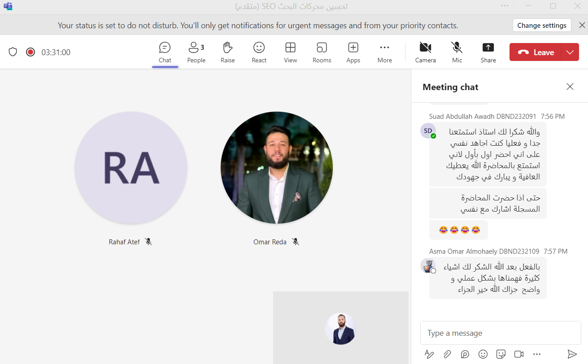
Task: Share your screen content
Action: pyautogui.click(x=488, y=52)
